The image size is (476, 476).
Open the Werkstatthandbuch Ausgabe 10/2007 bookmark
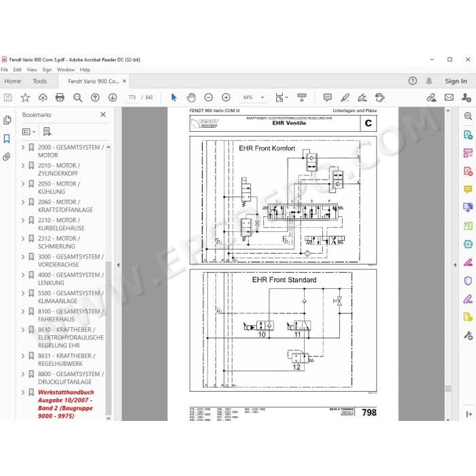(x=66, y=404)
